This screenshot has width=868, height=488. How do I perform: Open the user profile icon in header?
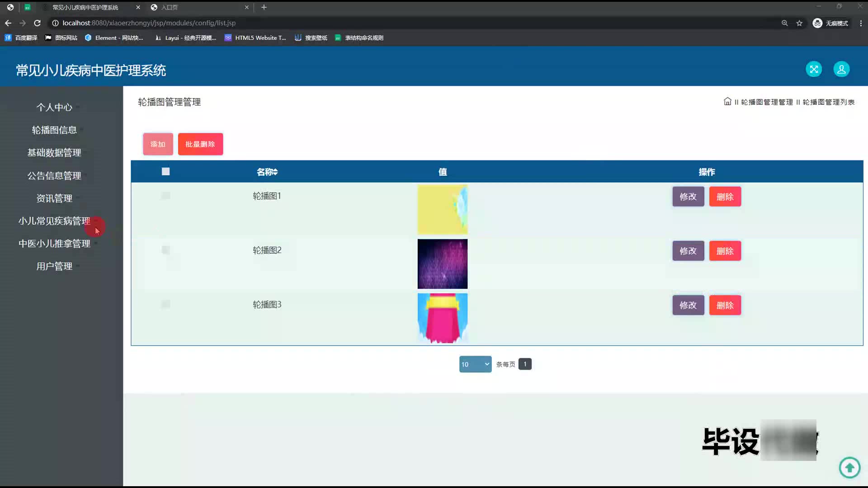click(841, 69)
